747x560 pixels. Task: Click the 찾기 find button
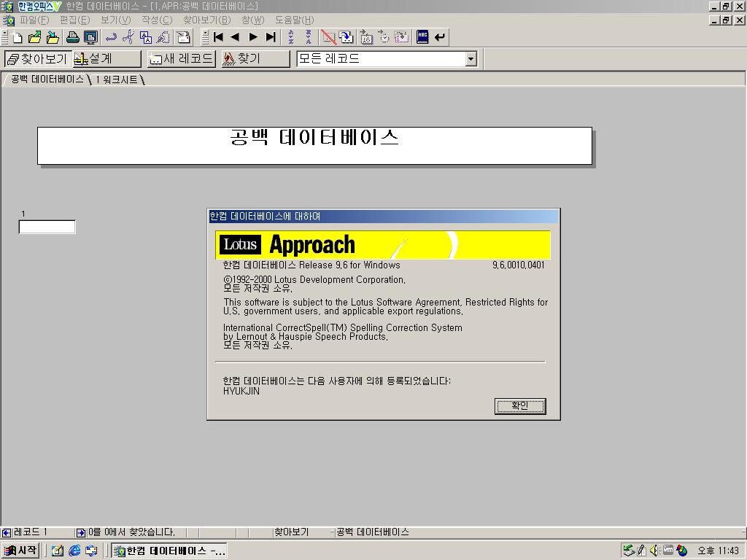(x=255, y=59)
